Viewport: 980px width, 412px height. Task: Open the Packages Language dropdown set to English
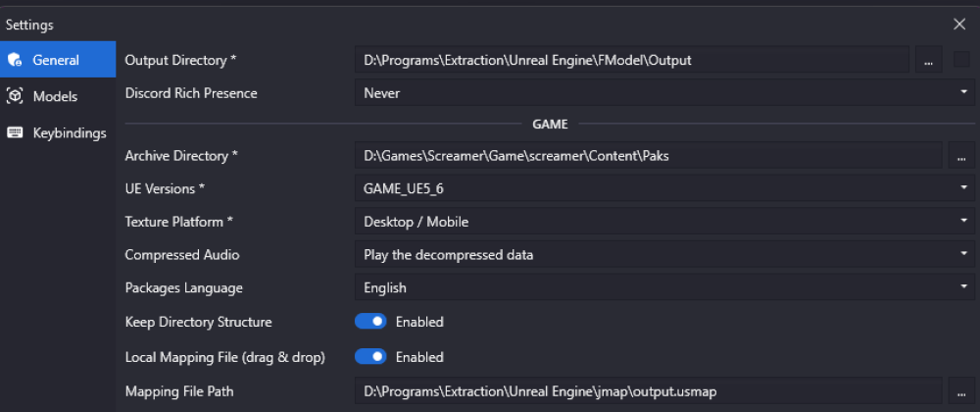(x=662, y=288)
